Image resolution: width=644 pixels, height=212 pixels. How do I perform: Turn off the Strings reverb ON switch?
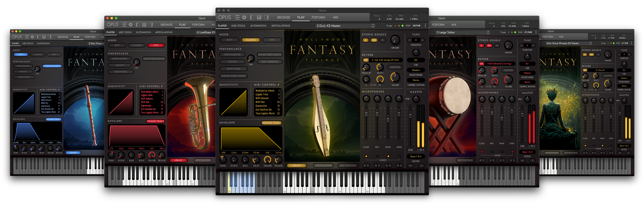(366, 60)
